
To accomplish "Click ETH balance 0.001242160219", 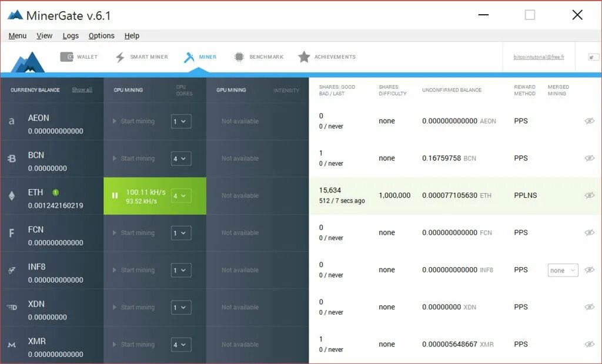I will click(x=55, y=205).
